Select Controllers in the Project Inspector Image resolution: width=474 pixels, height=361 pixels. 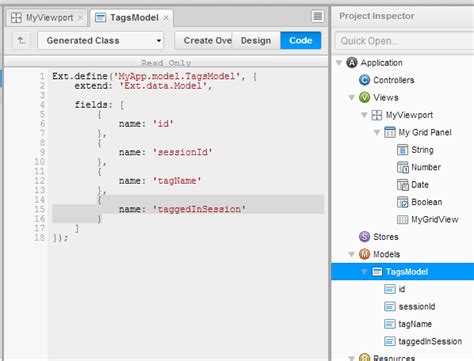394,80
